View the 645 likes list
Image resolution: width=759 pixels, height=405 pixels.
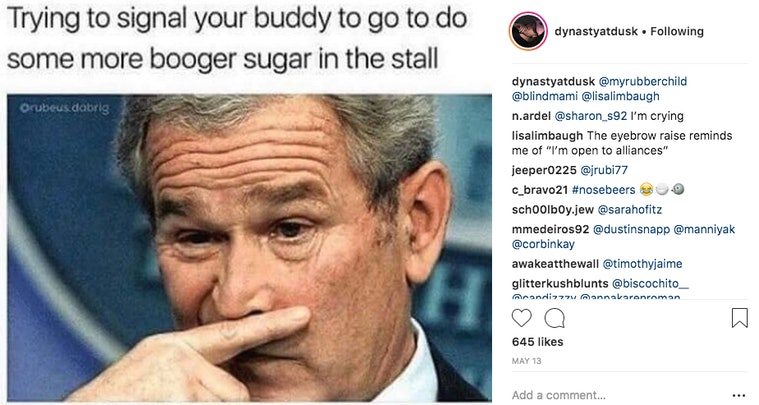[537, 342]
